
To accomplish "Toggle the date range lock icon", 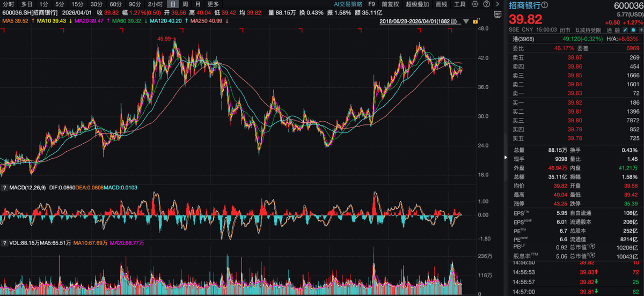I will tap(475, 21).
